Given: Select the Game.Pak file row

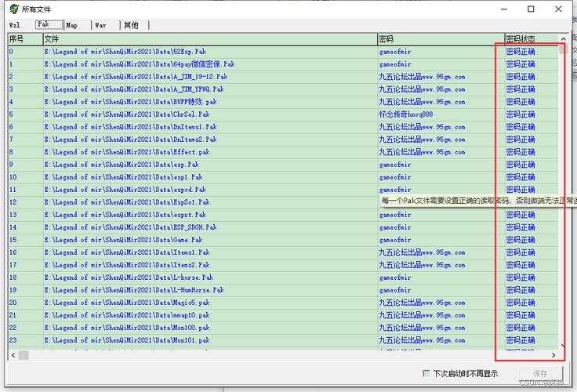Looking at the screenshot, I should [x=282, y=240].
